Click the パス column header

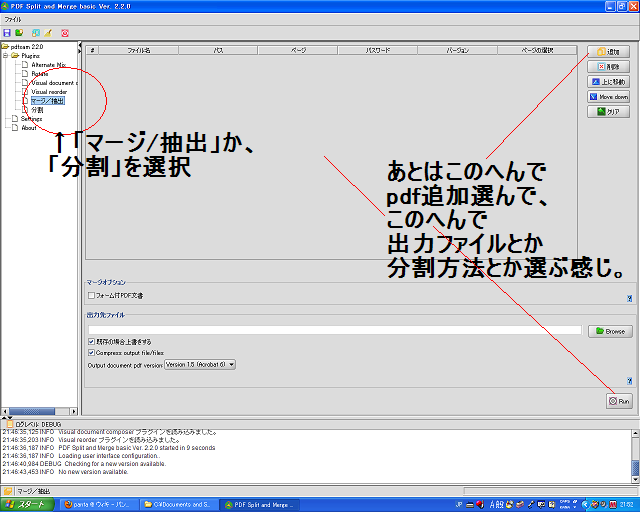[218, 50]
